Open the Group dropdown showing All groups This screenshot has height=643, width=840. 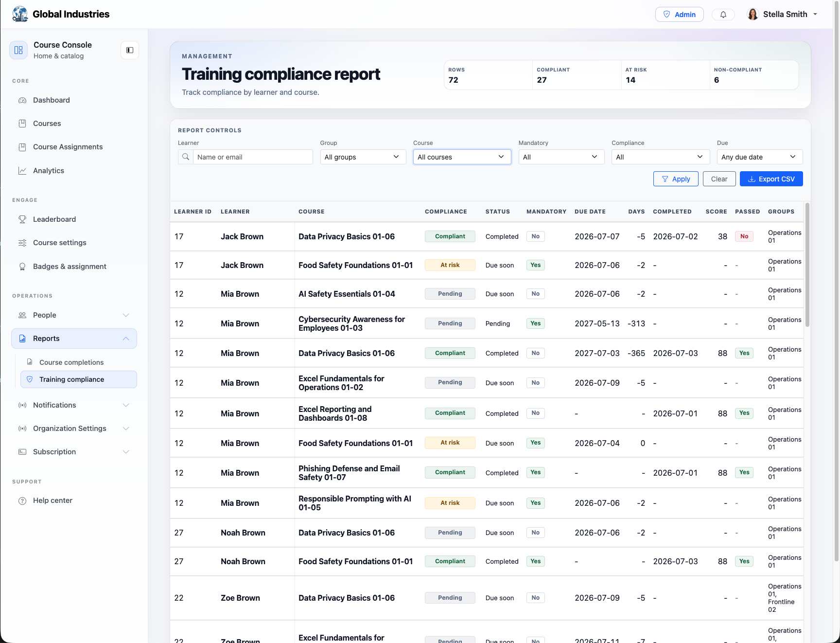pyautogui.click(x=363, y=157)
